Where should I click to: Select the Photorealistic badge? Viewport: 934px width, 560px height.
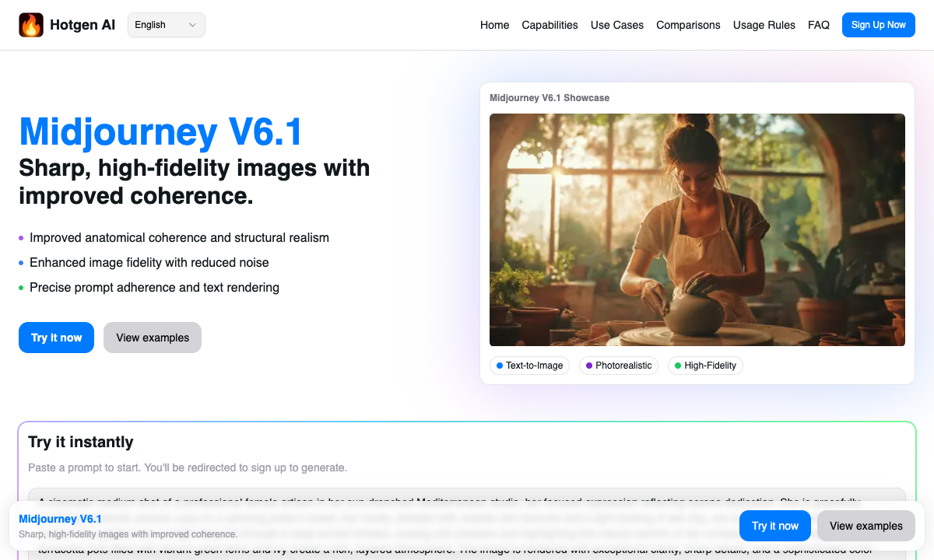click(619, 365)
